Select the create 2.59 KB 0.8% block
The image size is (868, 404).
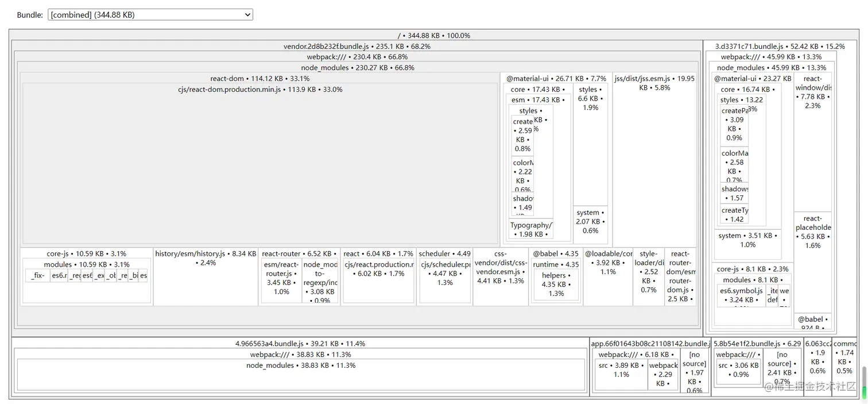click(x=523, y=136)
